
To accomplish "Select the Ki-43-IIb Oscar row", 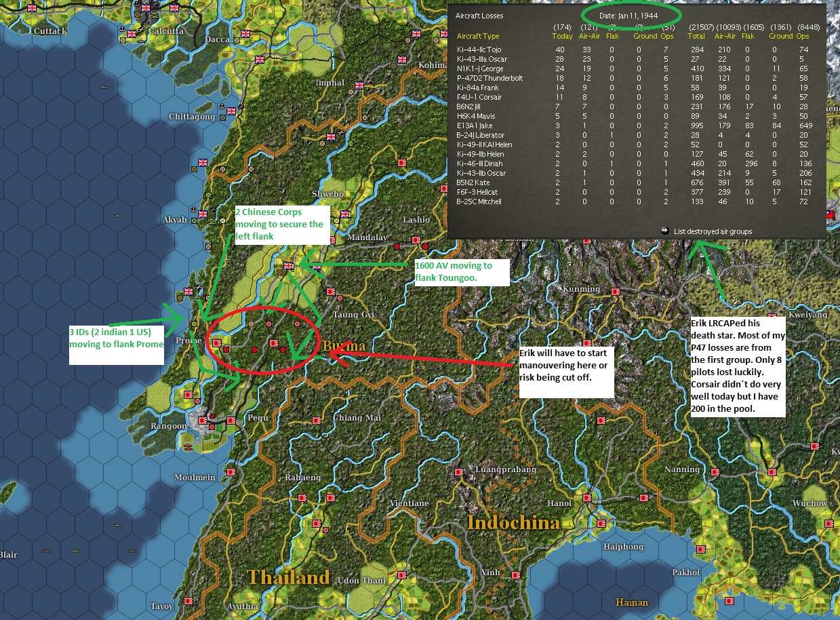I will click(x=634, y=173).
